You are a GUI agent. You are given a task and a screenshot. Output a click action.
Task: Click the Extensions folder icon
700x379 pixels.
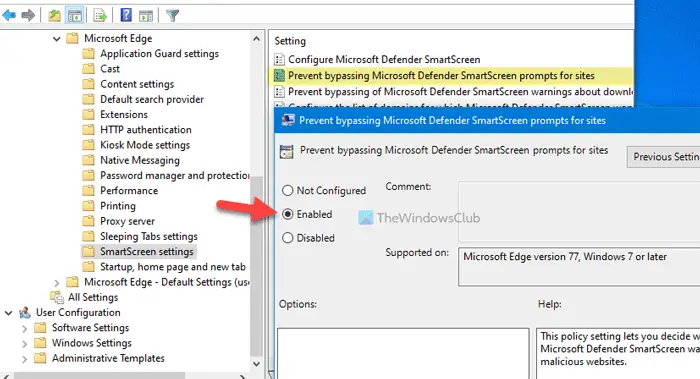[x=88, y=114]
